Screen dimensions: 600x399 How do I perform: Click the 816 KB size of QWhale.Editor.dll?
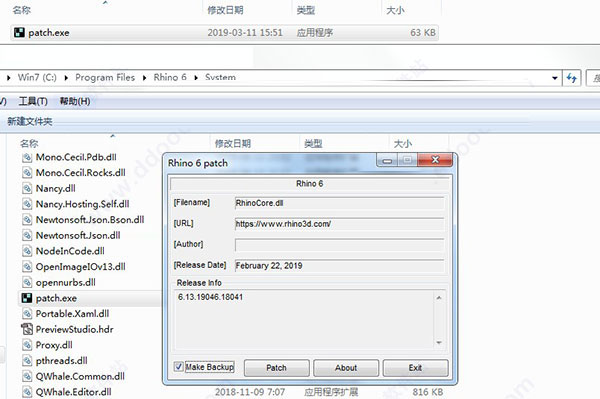coord(427,392)
